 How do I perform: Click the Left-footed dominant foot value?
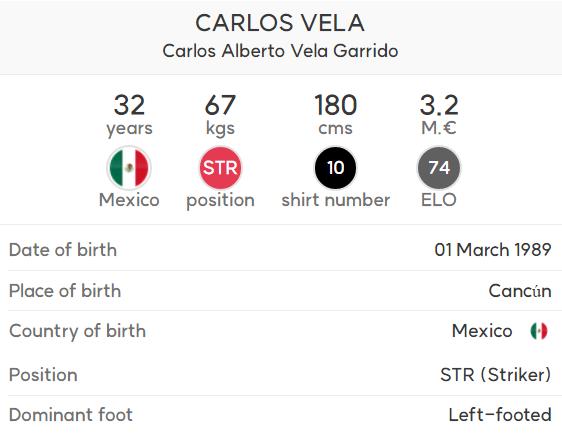pos(500,415)
